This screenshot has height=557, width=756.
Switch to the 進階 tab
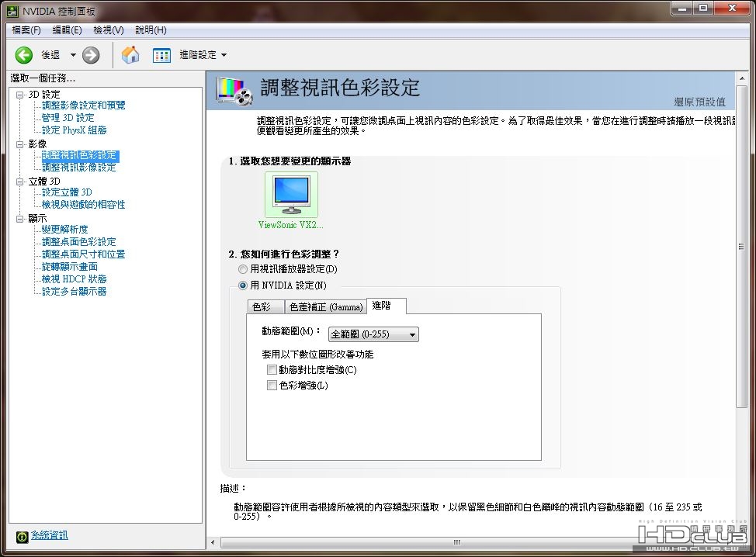click(x=387, y=306)
